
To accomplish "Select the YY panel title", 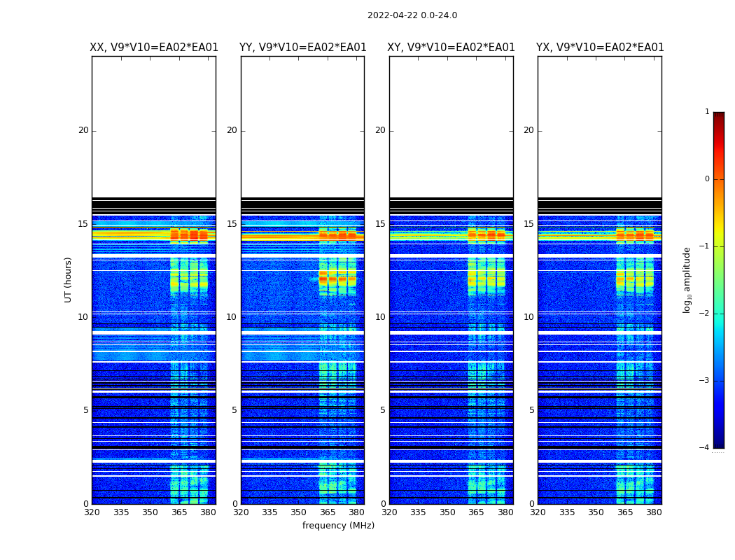I will point(302,48).
